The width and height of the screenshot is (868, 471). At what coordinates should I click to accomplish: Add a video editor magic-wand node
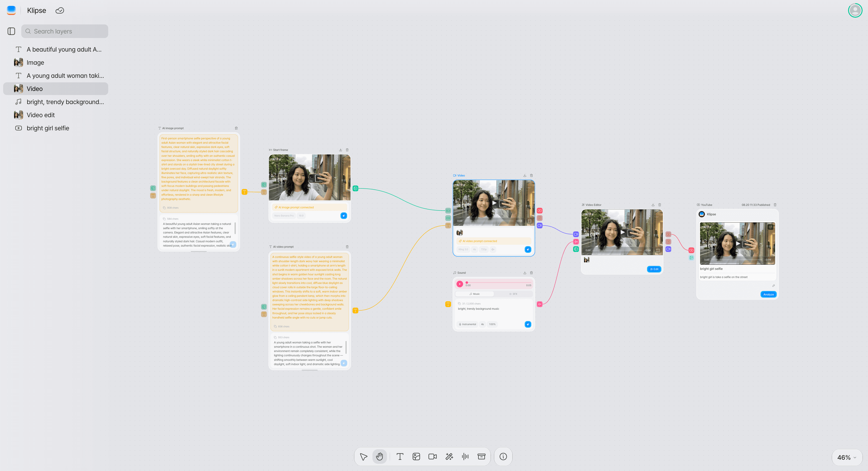449,457
